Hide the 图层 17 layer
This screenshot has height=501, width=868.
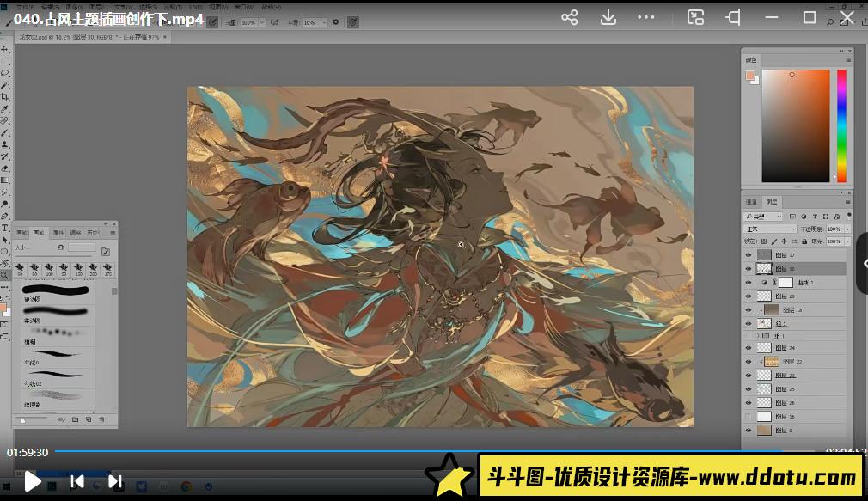click(747, 255)
